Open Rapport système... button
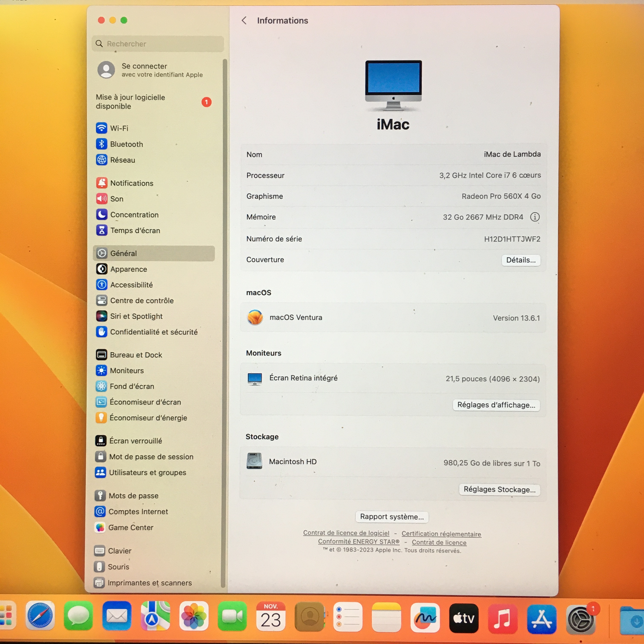 [392, 517]
